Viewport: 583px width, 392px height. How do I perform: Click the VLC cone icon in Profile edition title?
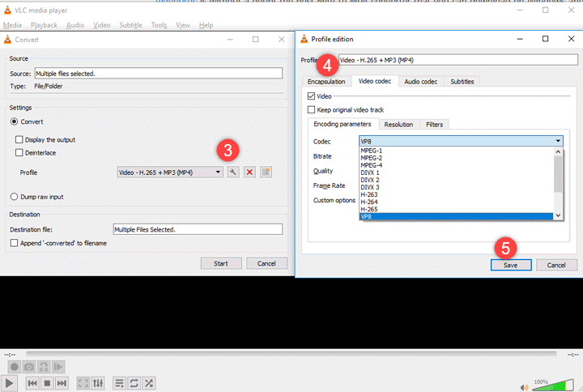click(x=304, y=39)
